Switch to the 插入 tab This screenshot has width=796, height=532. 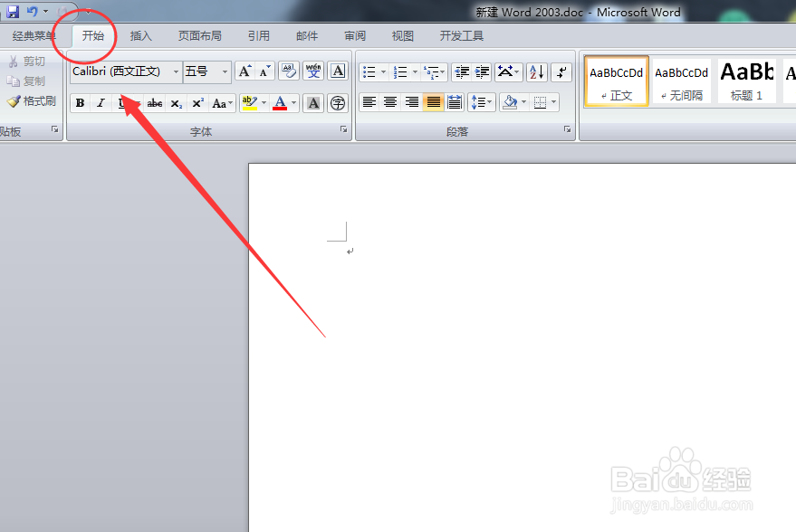click(x=140, y=36)
